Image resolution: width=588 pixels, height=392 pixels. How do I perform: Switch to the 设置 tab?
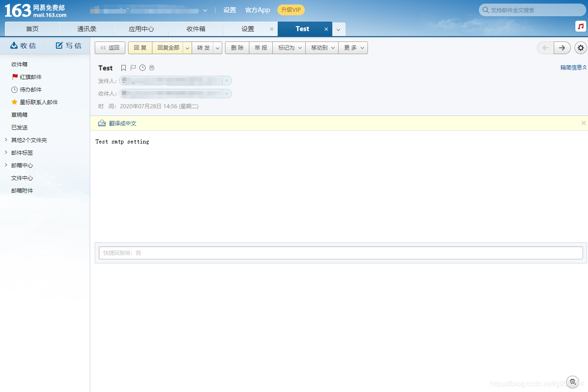click(248, 29)
